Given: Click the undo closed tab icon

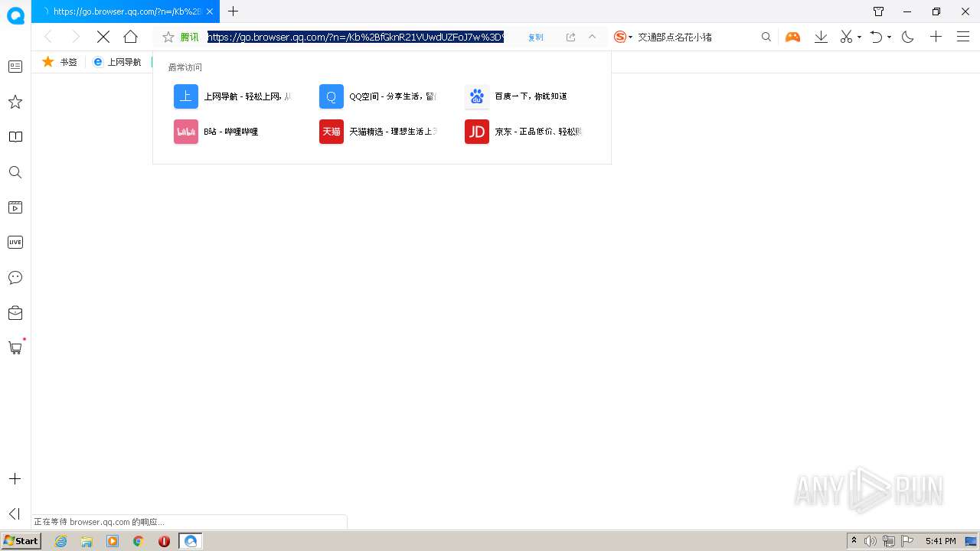Looking at the screenshot, I should coord(877,37).
